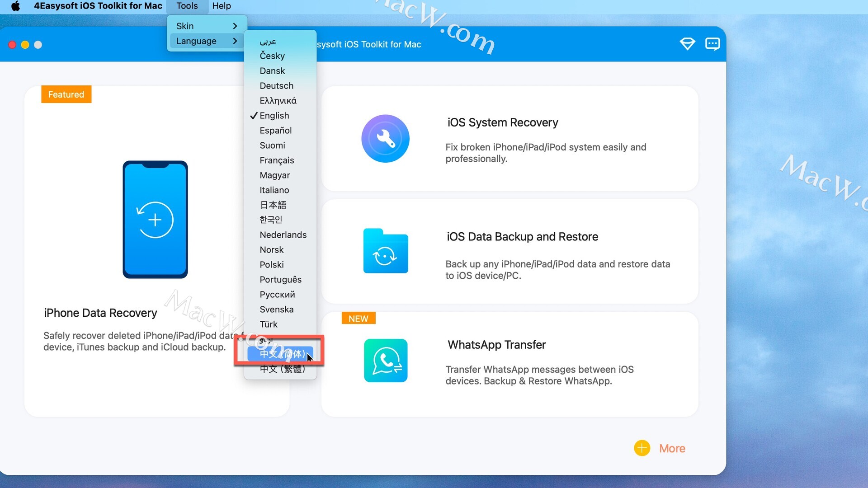This screenshot has height=488, width=868.
Task: Select 中文 (繁體) Traditional Chinese language
Action: (280, 369)
